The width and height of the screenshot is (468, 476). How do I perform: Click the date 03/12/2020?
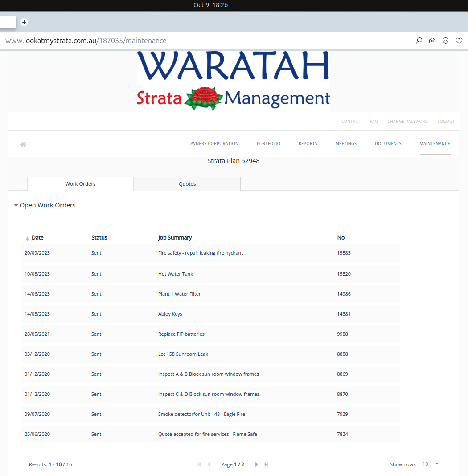click(37, 354)
